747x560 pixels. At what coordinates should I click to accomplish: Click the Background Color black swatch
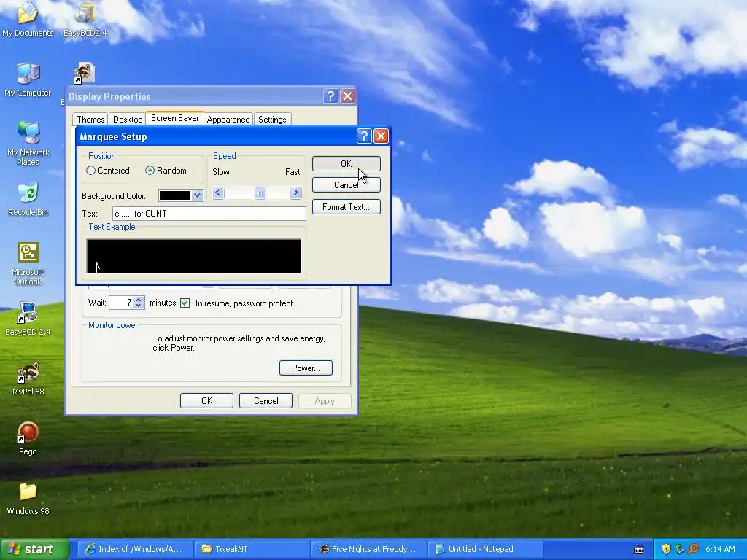(x=175, y=195)
